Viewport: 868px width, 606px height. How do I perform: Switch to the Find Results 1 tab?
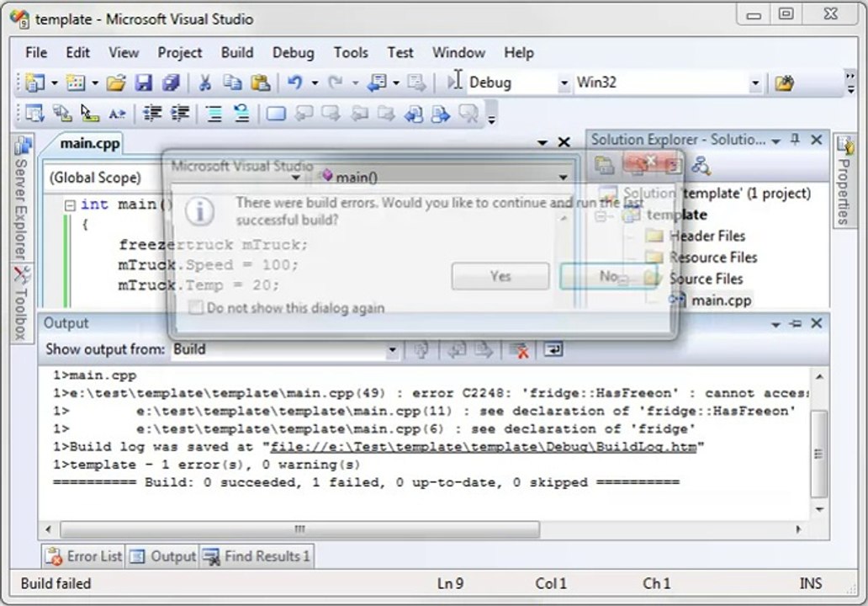click(257, 555)
